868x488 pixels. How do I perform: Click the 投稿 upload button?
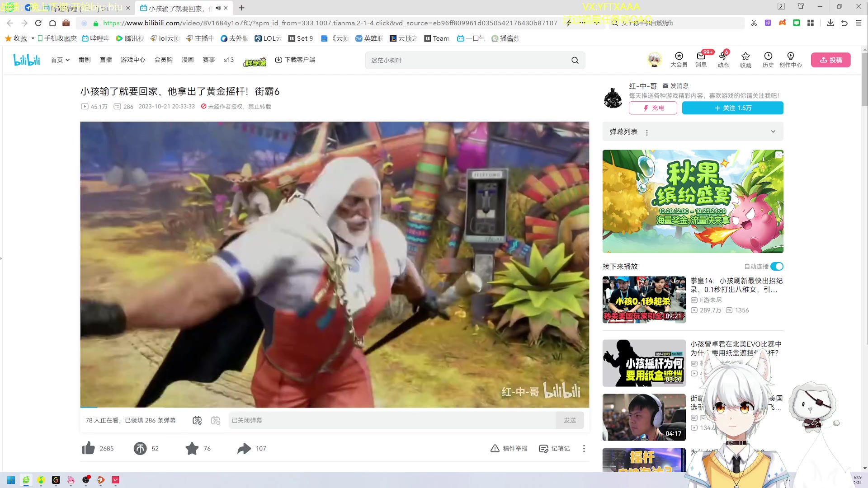coord(830,60)
